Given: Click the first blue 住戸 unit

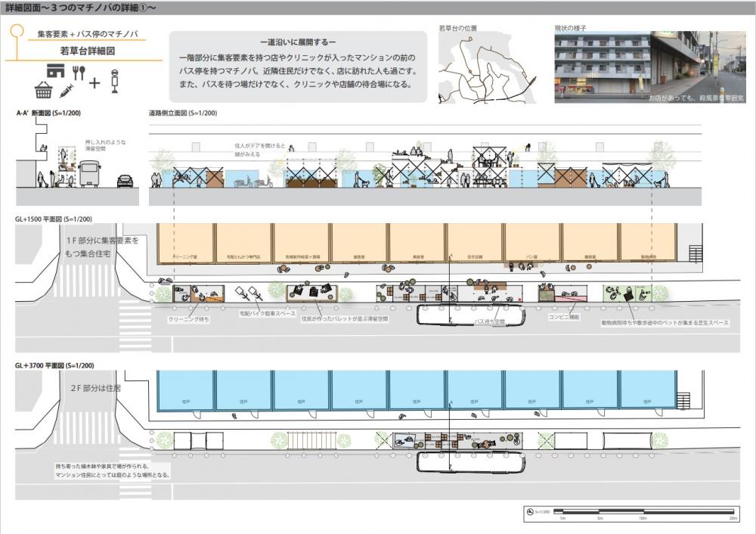Looking at the screenshot, I should 185,391.
